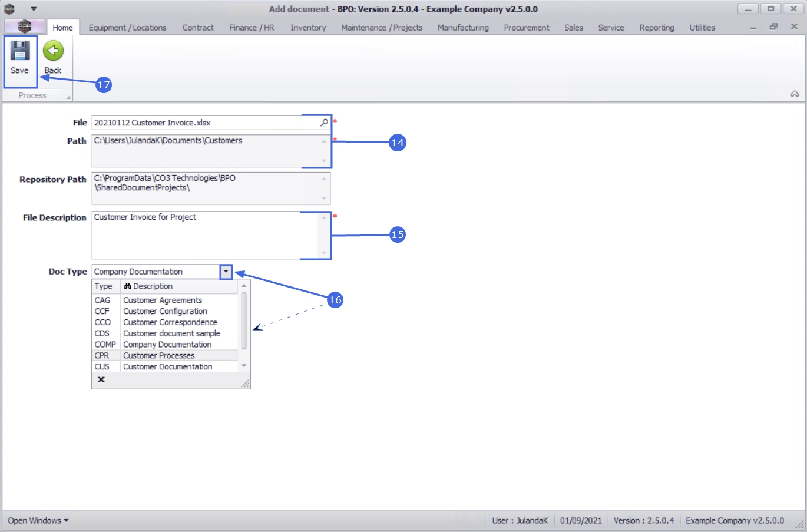This screenshot has width=807, height=532.
Task: Open the Utilities tab
Action: click(x=702, y=28)
